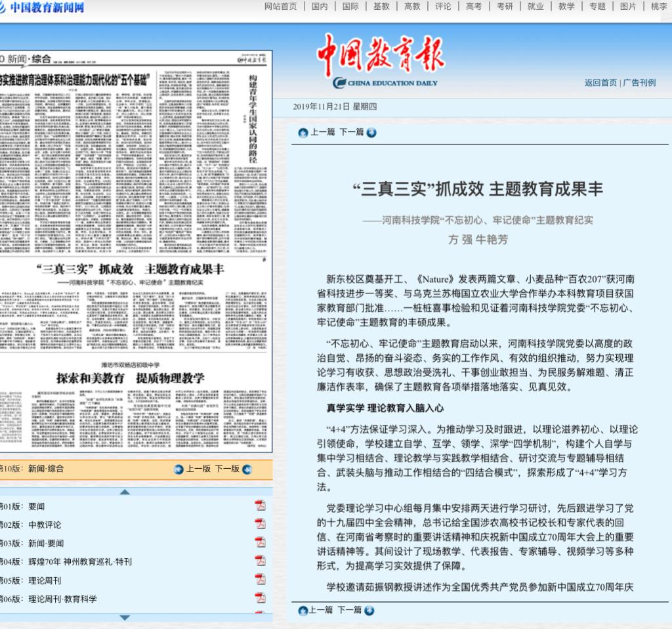Select 国际 in the top navigation bar
Viewport: 672px width, 629px height.
point(350,7)
